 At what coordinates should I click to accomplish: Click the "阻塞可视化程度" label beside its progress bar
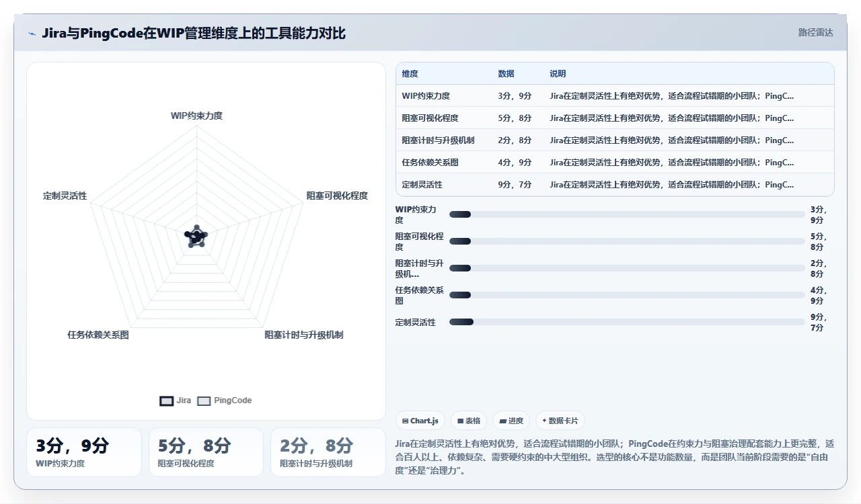[420, 241]
